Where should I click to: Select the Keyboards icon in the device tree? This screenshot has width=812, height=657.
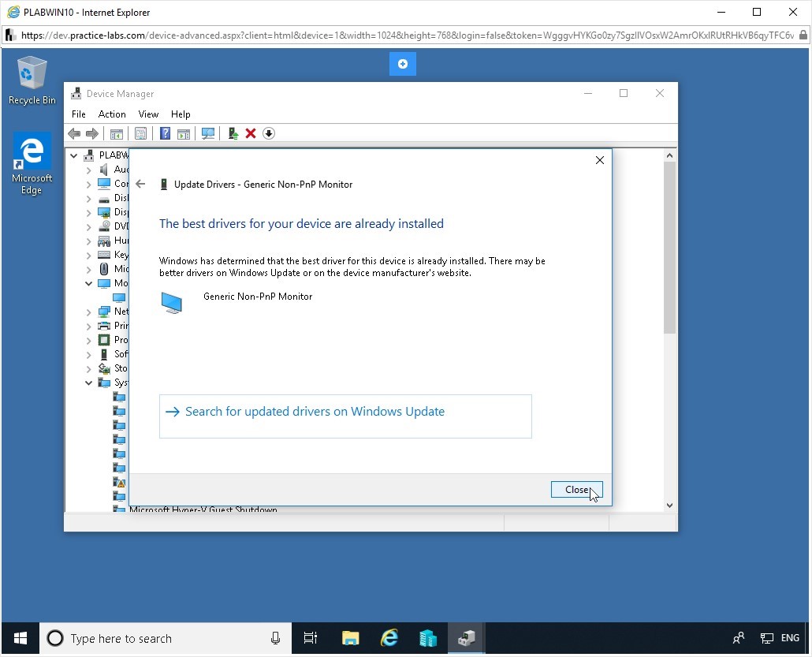click(x=104, y=255)
